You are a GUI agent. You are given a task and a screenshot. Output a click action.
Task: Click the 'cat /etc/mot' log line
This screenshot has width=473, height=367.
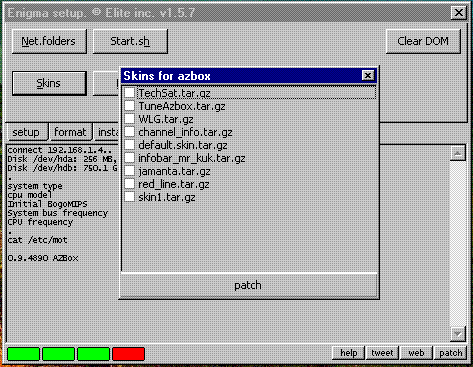37,240
